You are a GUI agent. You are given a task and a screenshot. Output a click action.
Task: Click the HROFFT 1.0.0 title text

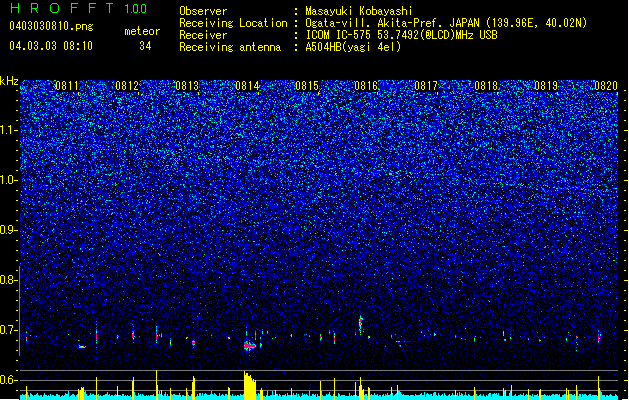coord(78,8)
